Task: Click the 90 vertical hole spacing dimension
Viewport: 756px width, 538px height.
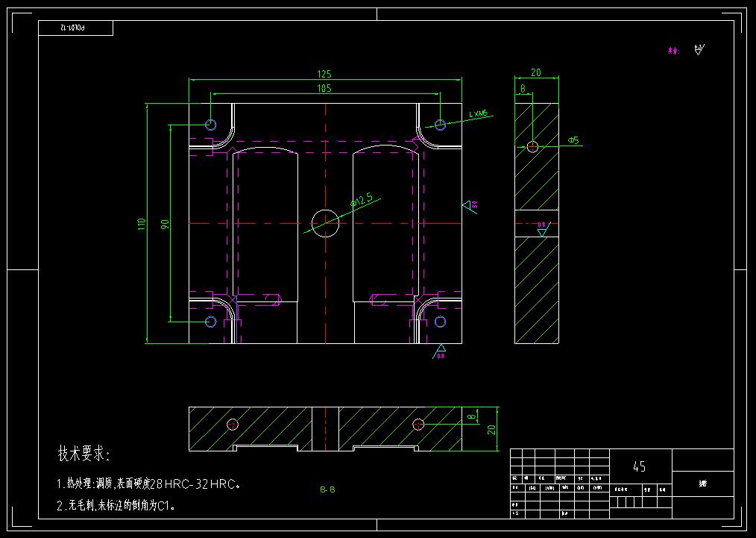Action: (x=165, y=224)
